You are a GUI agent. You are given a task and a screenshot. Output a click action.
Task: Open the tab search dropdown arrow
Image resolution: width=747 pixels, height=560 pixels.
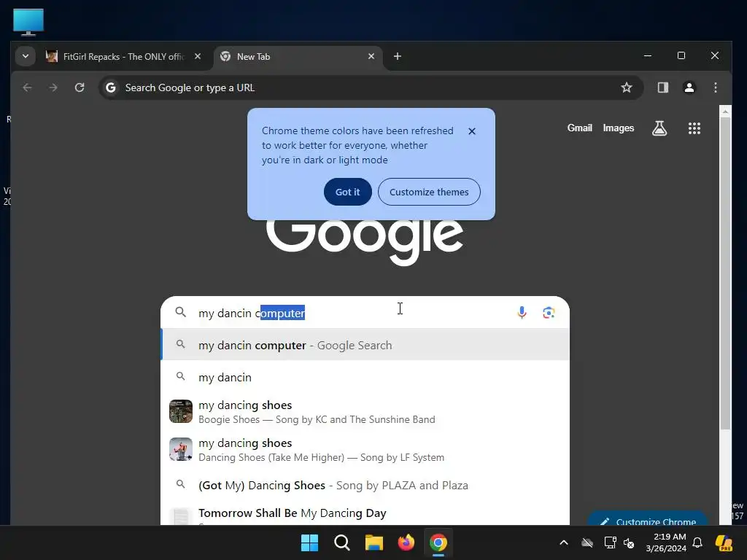pyautogui.click(x=26, y=56)
